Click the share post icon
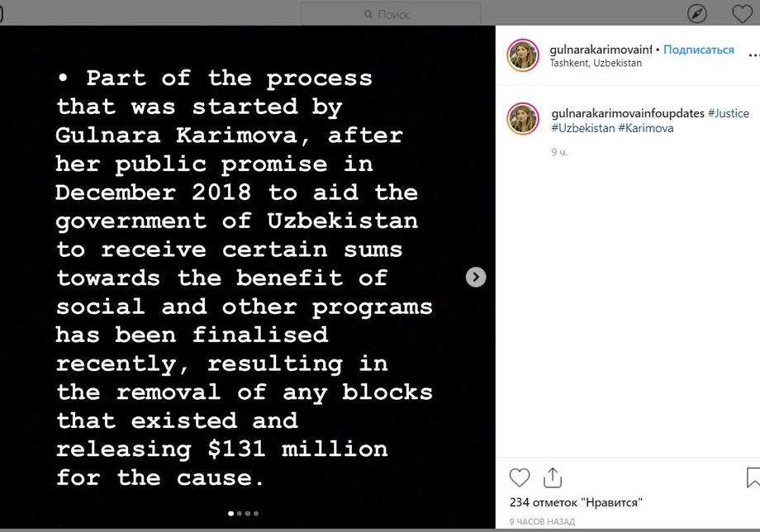The image size is (760, 532). (553, 477)
